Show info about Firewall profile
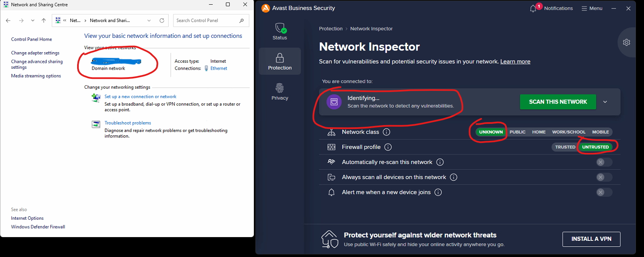This screenshot has width=644, height=257. click(x=388, y=147)
